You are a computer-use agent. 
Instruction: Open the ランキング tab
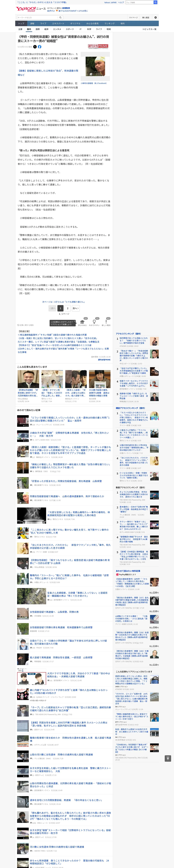click(109, 24)
